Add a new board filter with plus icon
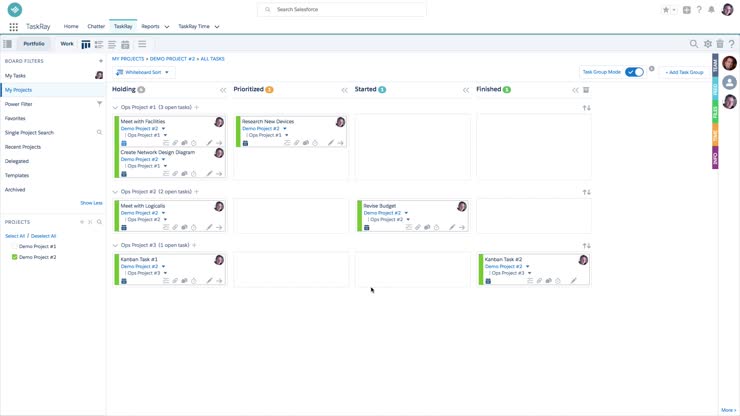Screen dimensions: 740x416 coord(101,61)
